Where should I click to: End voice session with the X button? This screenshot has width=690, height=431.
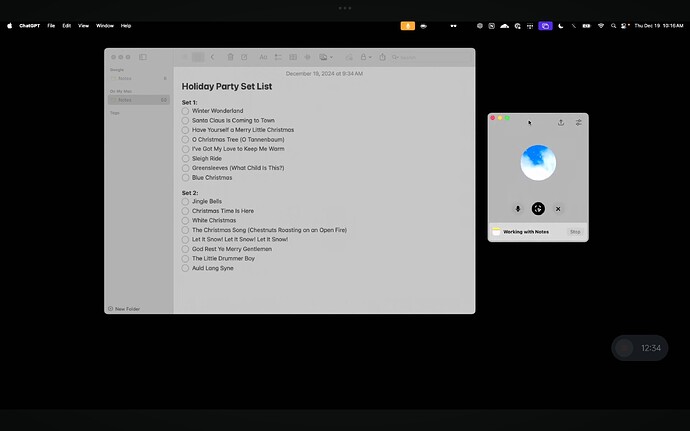pos(558,209)
